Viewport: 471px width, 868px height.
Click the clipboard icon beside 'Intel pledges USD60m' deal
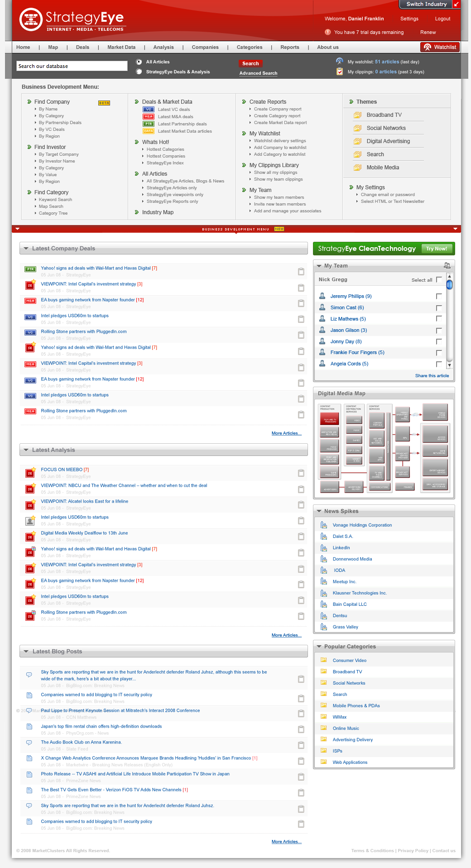pyautogui.click(x=301, y=319)
